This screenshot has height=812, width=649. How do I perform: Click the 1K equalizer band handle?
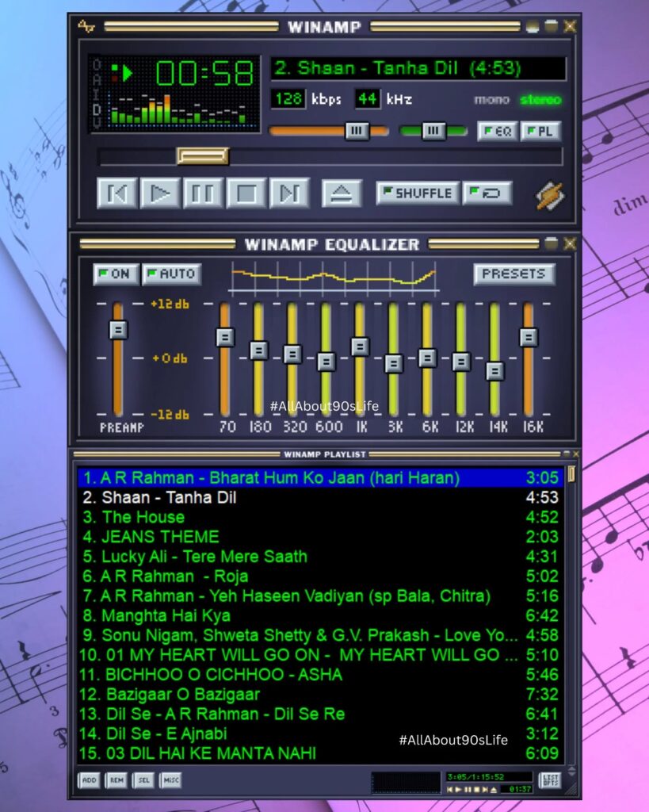coord(361,347)
